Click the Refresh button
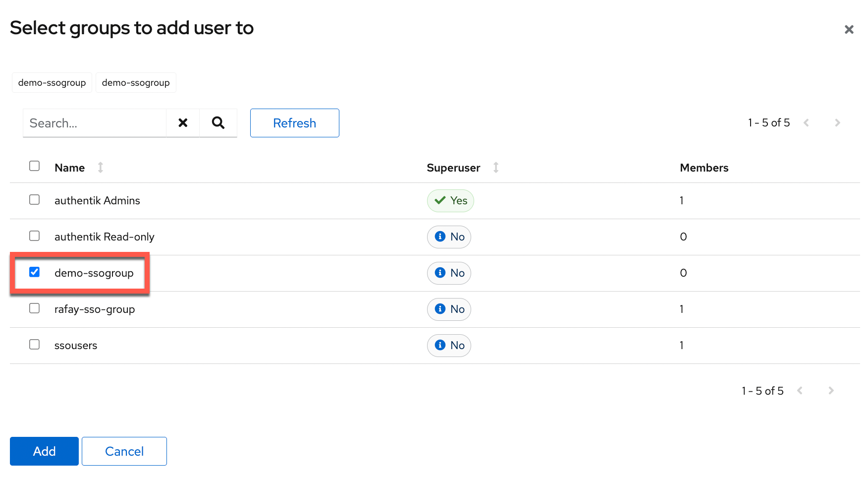 pos(295,123)
